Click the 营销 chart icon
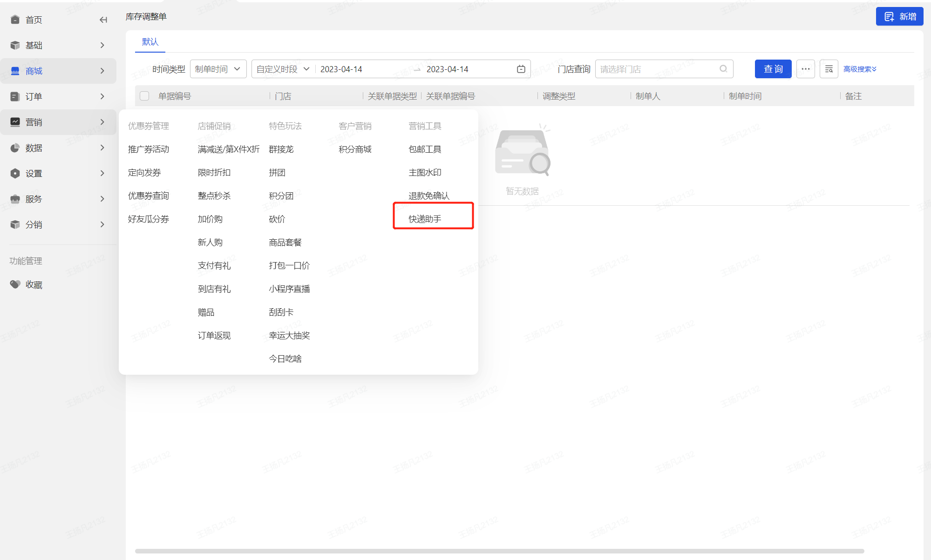 point(15,122)
